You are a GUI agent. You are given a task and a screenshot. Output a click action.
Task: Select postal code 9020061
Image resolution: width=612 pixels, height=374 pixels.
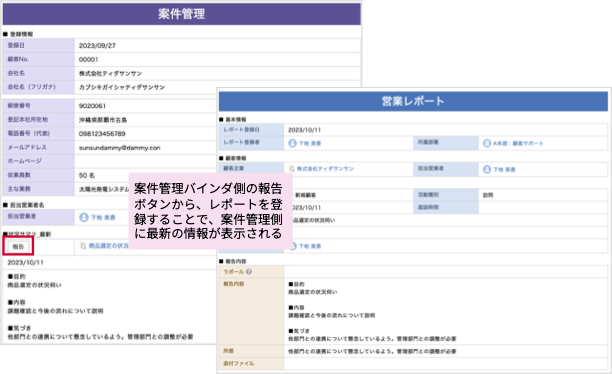92,106
